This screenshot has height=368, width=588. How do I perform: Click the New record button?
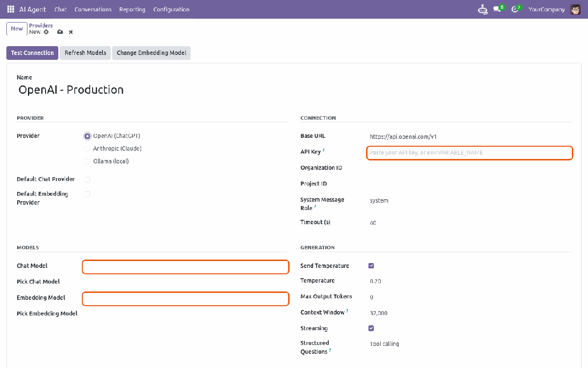pos(17,28)
